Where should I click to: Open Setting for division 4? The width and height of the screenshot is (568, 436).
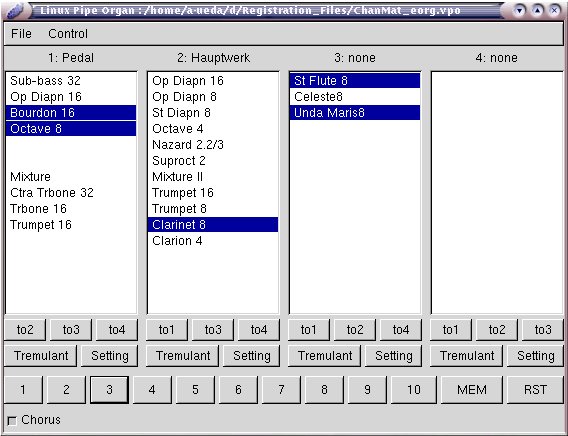(x=535, y=356)
